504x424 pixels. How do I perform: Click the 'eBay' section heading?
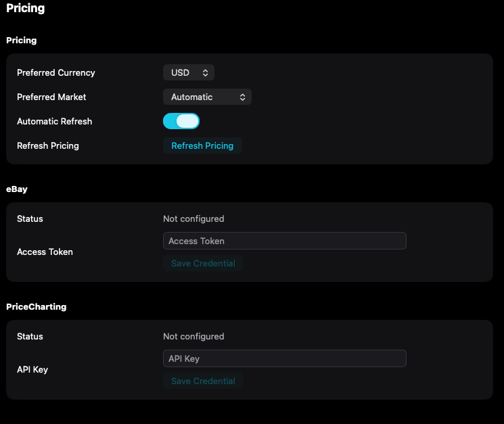(x=17, y=189)
